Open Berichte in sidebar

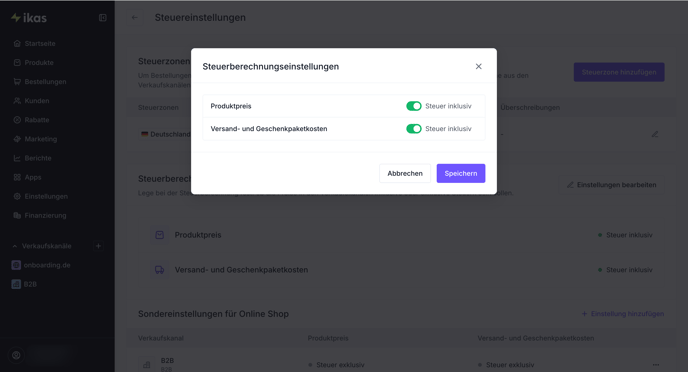(x=38, y=158)
